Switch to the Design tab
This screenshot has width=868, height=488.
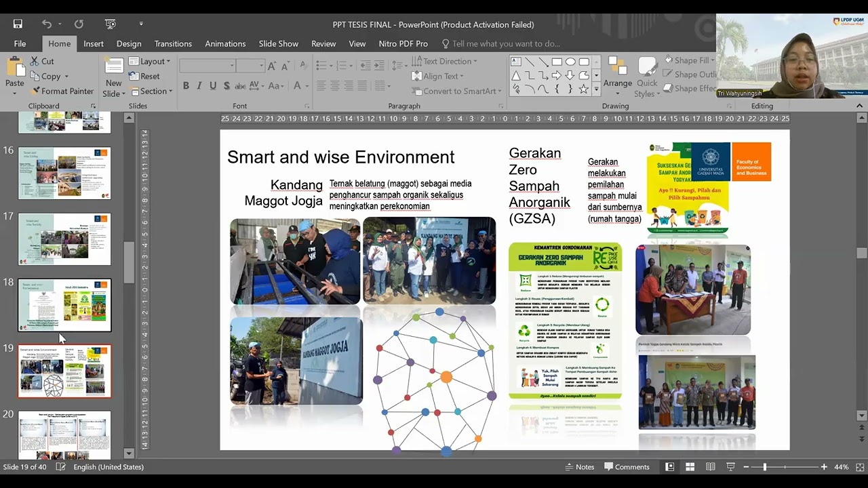129,43
